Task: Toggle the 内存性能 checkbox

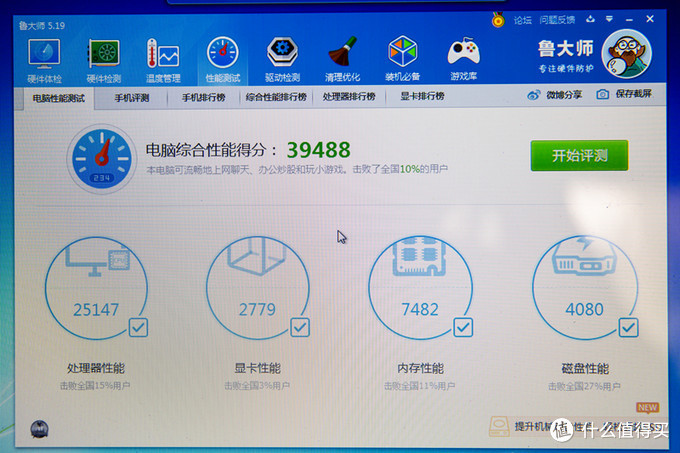Action: (463, 327)
